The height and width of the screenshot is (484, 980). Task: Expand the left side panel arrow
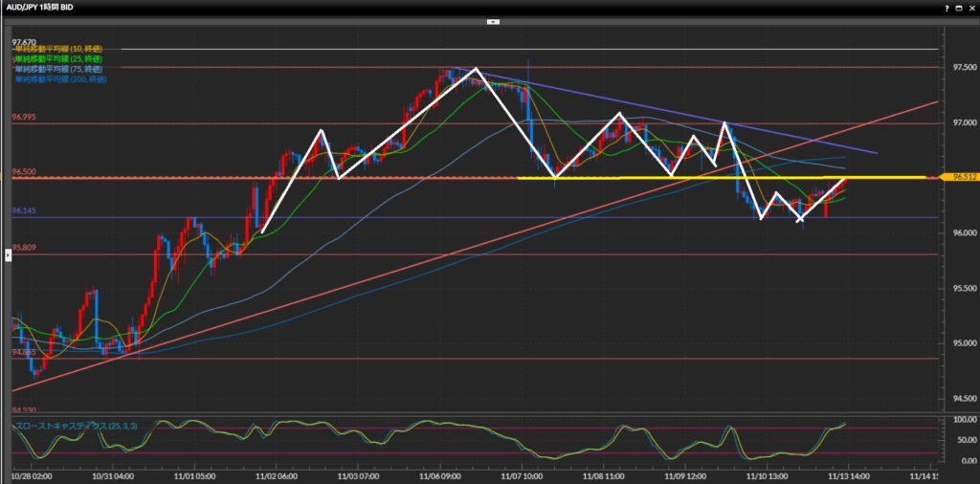tap(9, 253)
